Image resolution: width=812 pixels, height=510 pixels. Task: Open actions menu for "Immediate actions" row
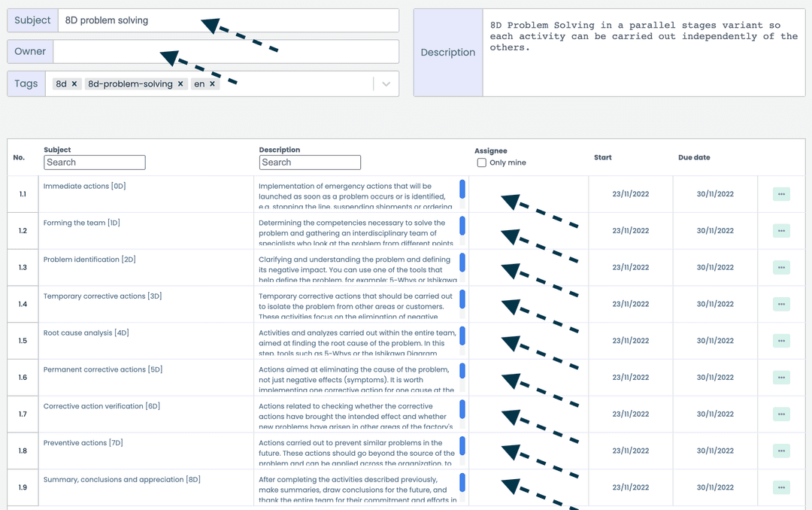[x=781, y=194]
